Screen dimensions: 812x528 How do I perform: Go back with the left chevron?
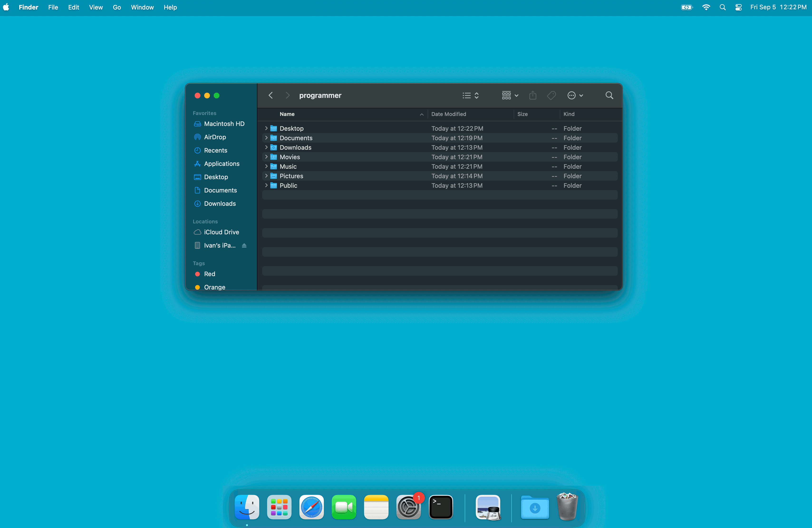click(271, 96)
